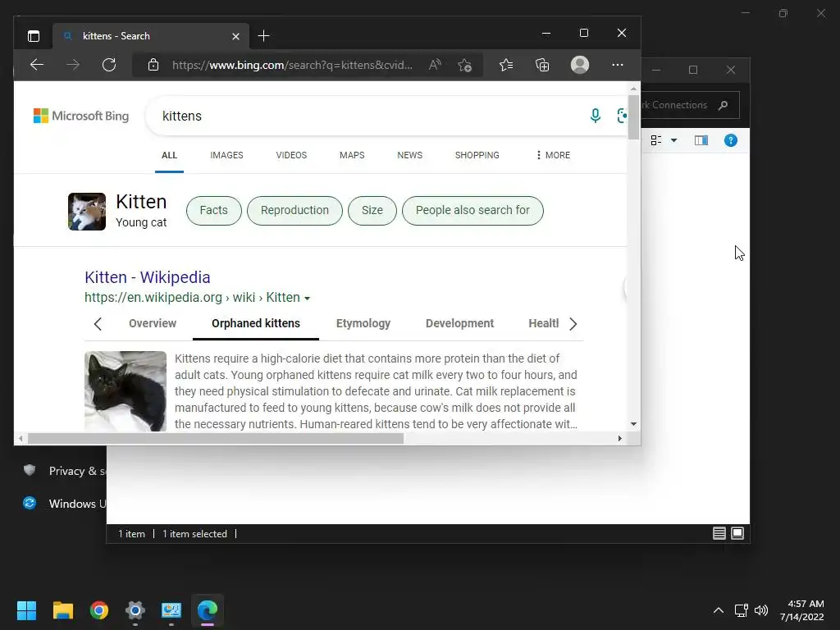Switch to NEWS results

[x=410, y=155]
